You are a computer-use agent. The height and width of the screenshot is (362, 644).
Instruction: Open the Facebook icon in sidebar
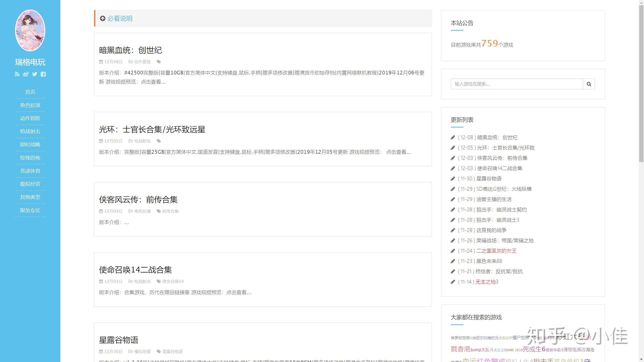[x=43, y=74]
